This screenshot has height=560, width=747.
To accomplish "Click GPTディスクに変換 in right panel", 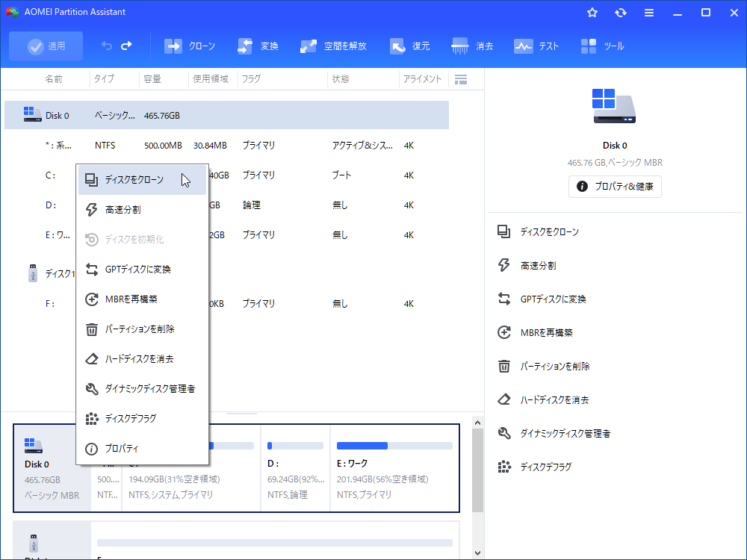I will (x=542, y=299).
